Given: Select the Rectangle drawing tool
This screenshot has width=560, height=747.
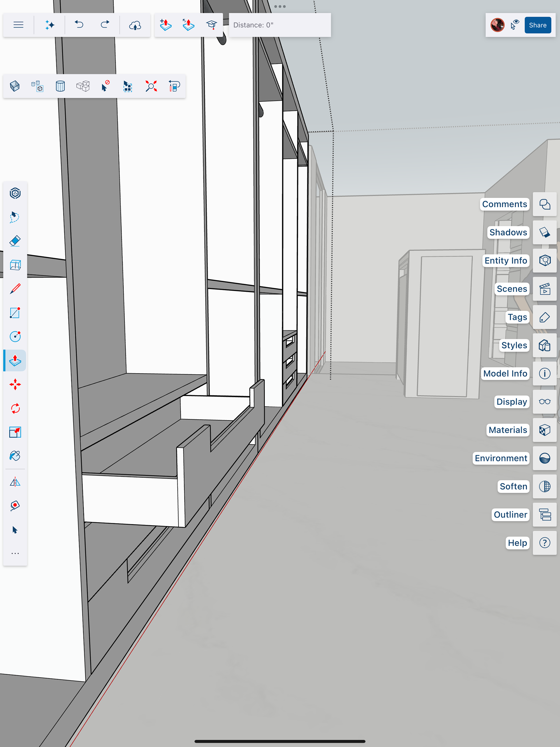Looking at the screenshot, I should tap(15, 313).
